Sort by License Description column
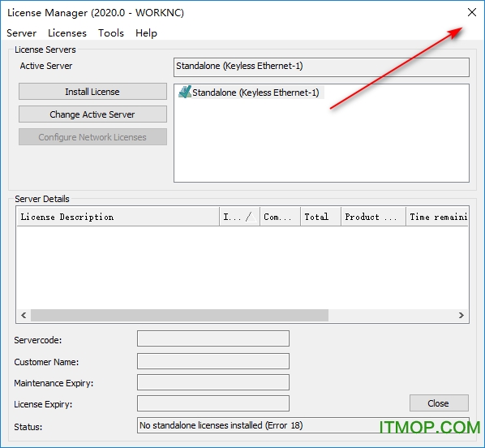 pos(118,217)
